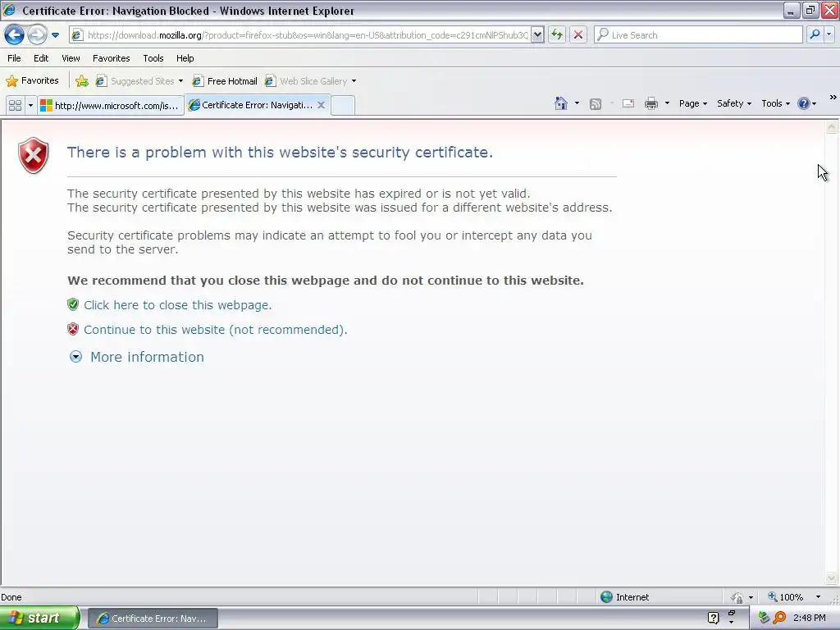
Task: Open the Help menu
Action: tap(185, 58)
